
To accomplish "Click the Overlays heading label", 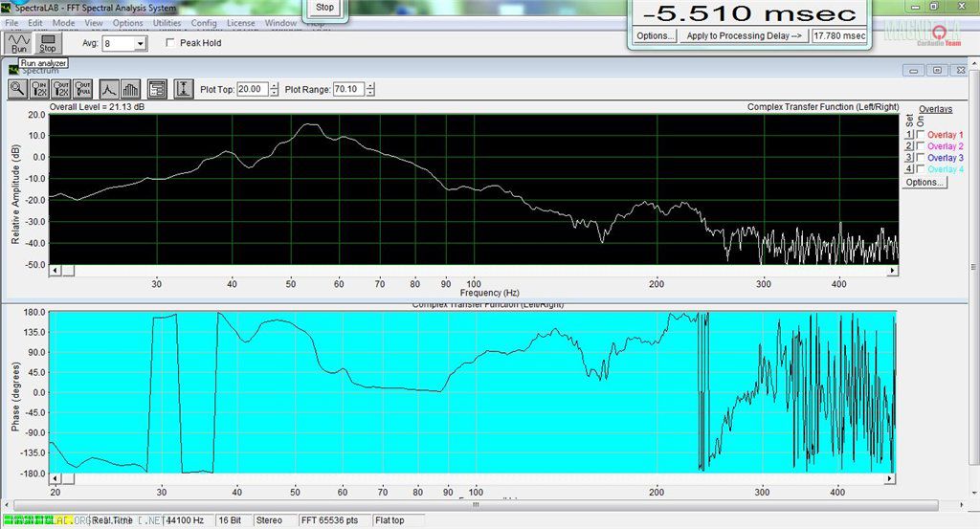I will pos(936,109).
